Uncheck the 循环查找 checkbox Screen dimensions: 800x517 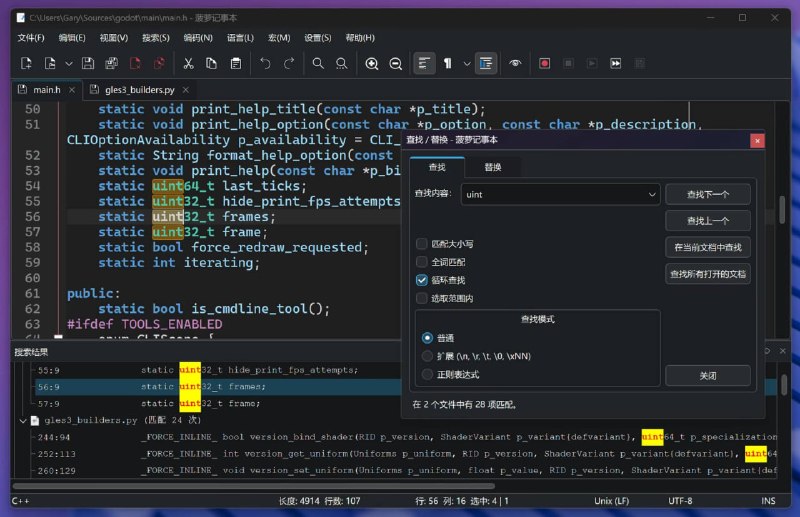(x=421, y=280)
